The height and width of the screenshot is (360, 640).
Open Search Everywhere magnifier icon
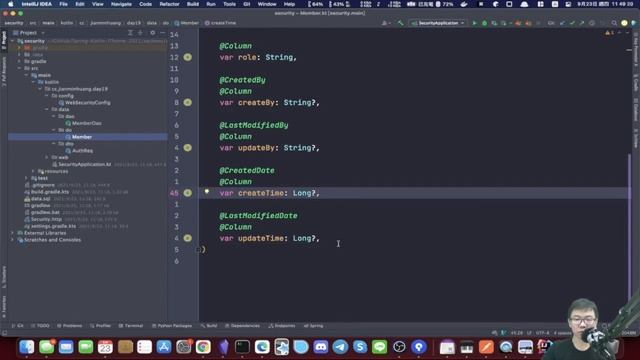pyautogui.click(x=614, y=23)
